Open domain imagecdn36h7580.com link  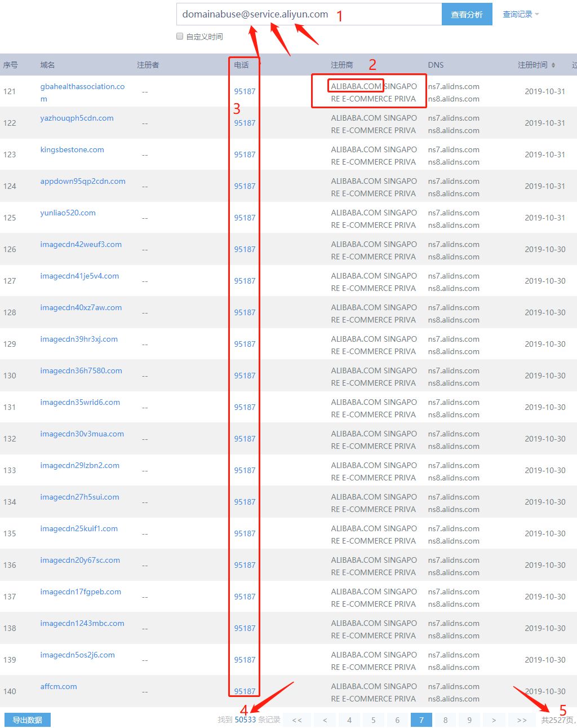pyautogui.click(x=81, y=370)
